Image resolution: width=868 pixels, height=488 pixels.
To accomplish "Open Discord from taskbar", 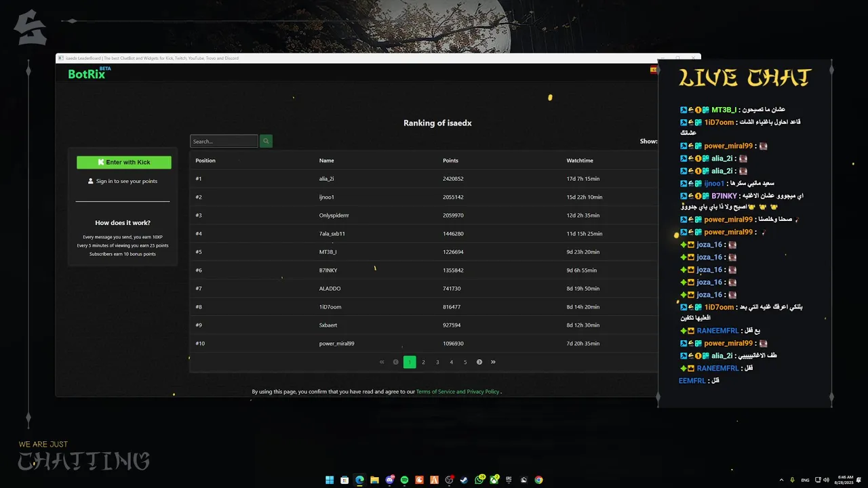I will [x=389, y=480].
